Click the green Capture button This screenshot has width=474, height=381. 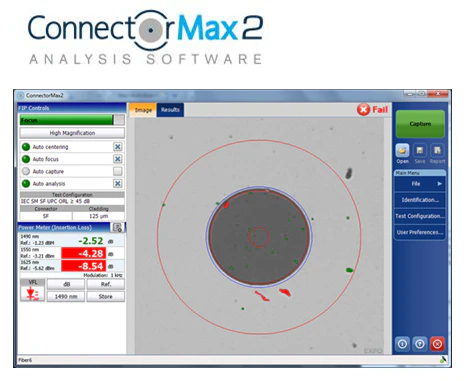[420, 124]
